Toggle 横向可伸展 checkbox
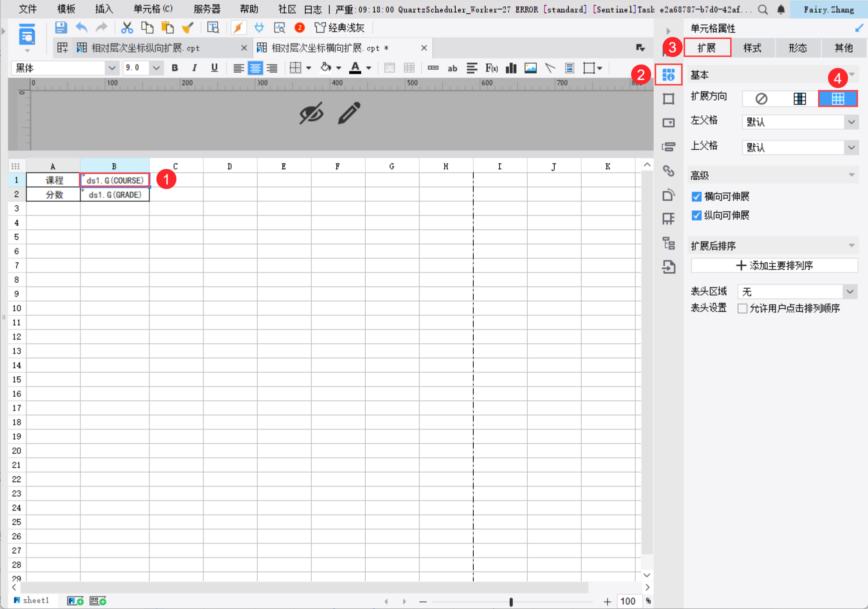 (697, 196)
